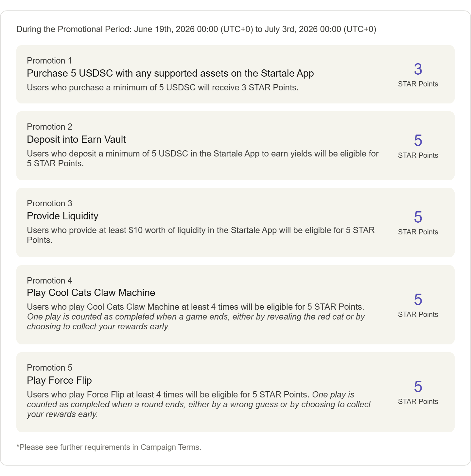Select the $10 worth of liquidity description
The width and height of the screenshot is (471, 476).
(x=201, y=235)
